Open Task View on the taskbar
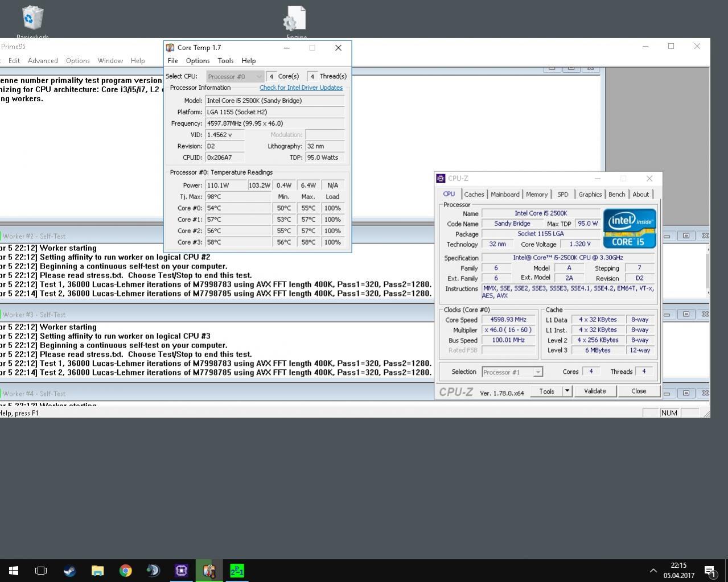The width and height of the screenshot is (728, 582). click(x=41, y=570)
